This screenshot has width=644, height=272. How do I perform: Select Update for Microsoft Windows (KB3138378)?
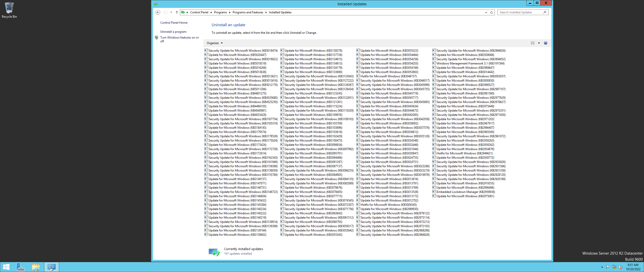311,51
